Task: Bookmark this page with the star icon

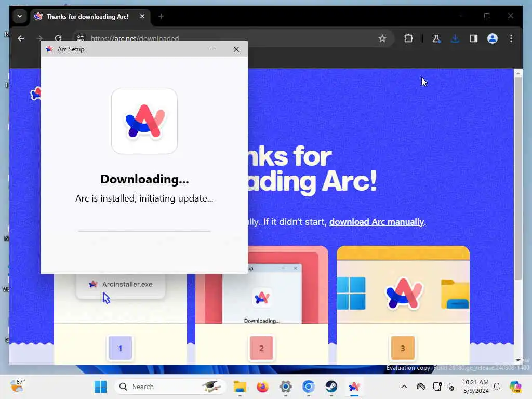Action: point(382,38)
